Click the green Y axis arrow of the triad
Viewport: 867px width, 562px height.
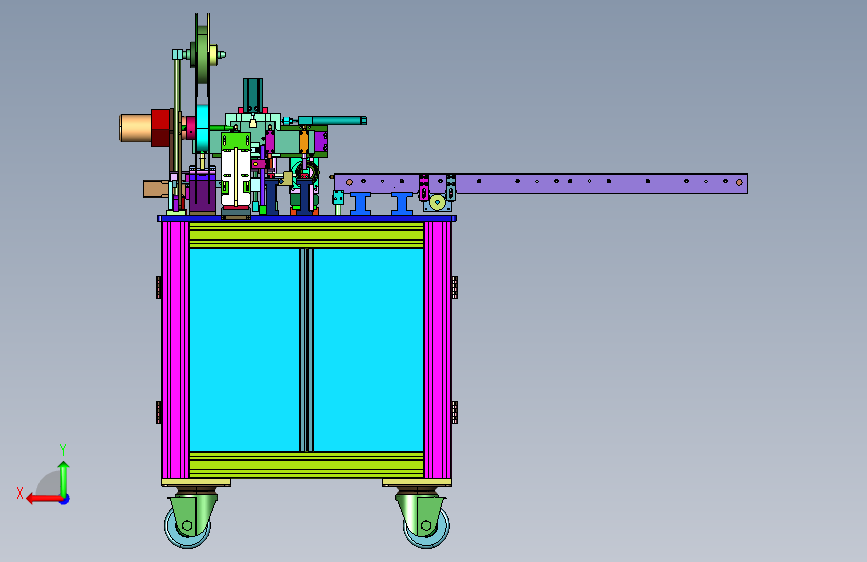click(64, 479)
